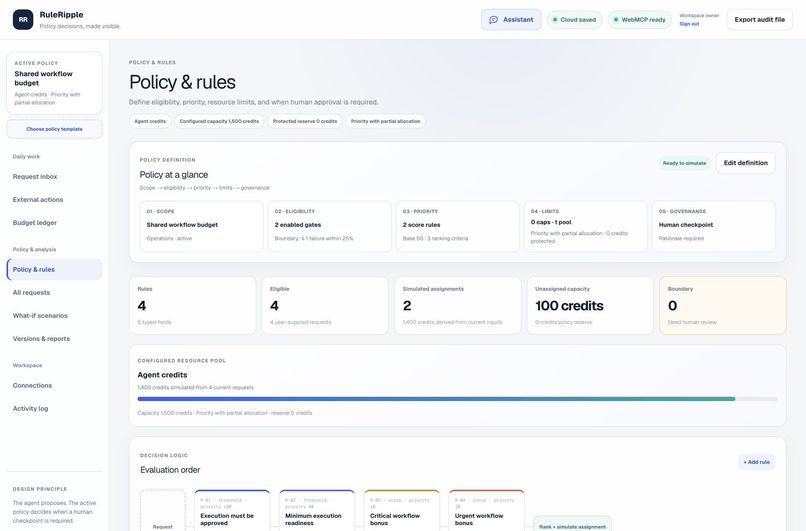The width and height of the screenshot is (806, 531).
Task: Click the chat bubble icon in Assistant button
Action: pyautogui.click(x=493, y=20)
